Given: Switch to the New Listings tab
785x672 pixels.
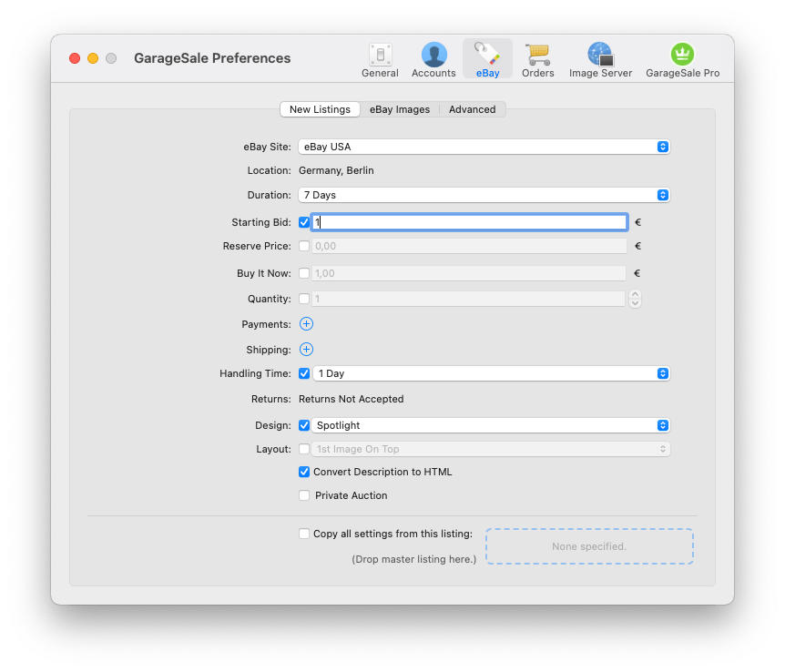Looking at the screenshot, I should (x=320, y=109).
